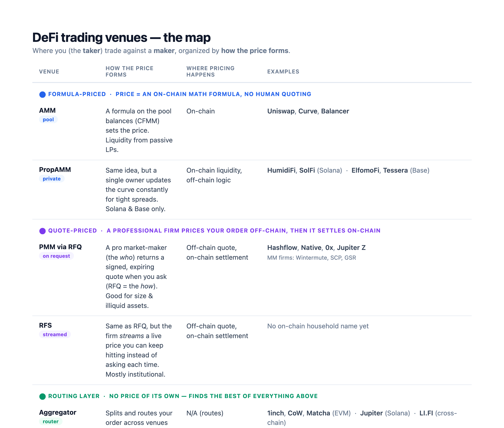Click the EXAMPLES column header

(283, 72)
